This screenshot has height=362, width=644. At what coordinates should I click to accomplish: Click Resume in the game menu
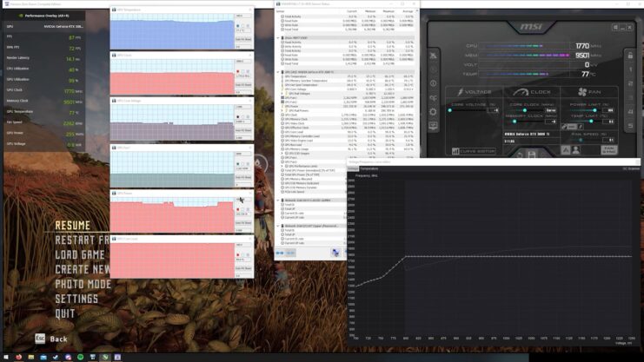(73, 226)
